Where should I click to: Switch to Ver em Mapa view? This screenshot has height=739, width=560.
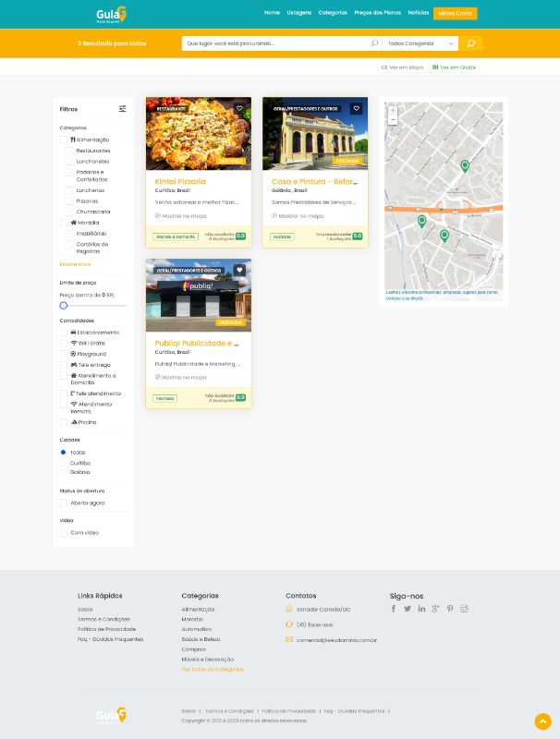(x=402, y=67)
